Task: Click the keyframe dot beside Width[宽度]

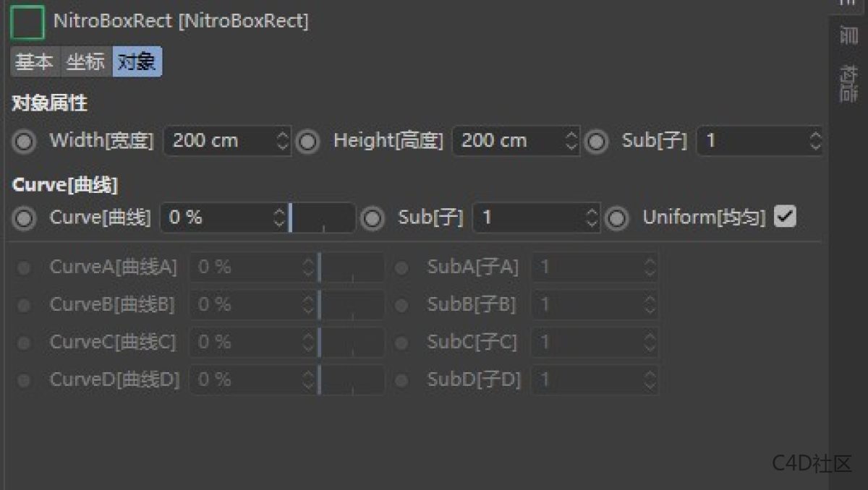Action: (x=24, y=142)
